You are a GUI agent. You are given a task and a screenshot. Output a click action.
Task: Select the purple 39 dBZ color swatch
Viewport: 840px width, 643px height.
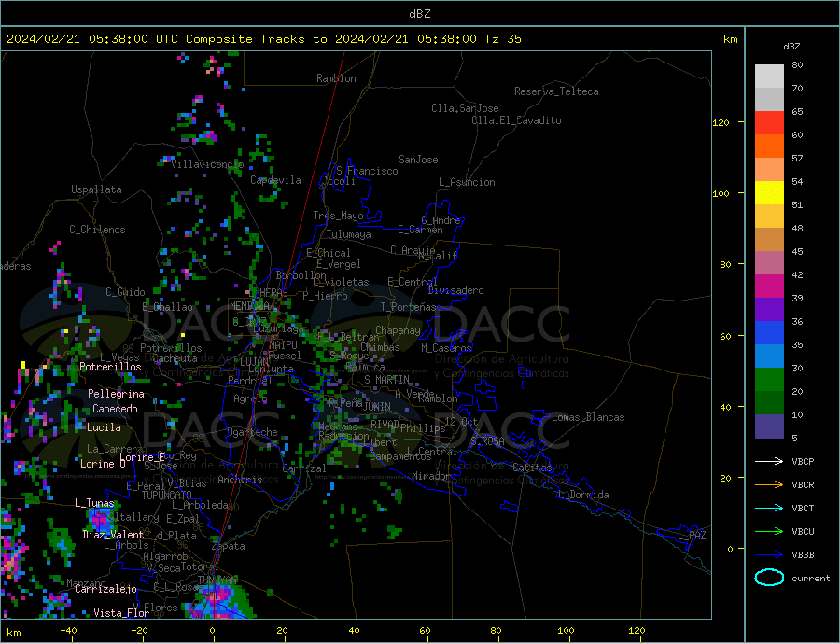[769, 310]
